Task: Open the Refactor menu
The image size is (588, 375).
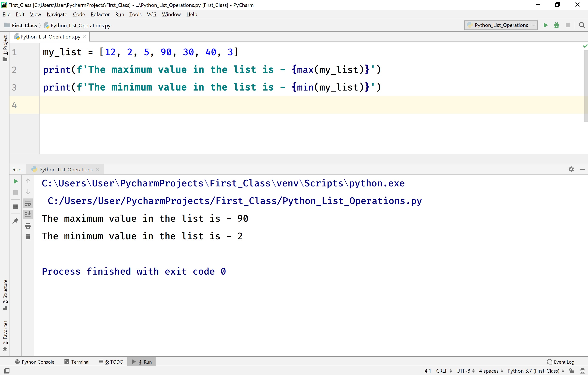Action: click(100, 14)
